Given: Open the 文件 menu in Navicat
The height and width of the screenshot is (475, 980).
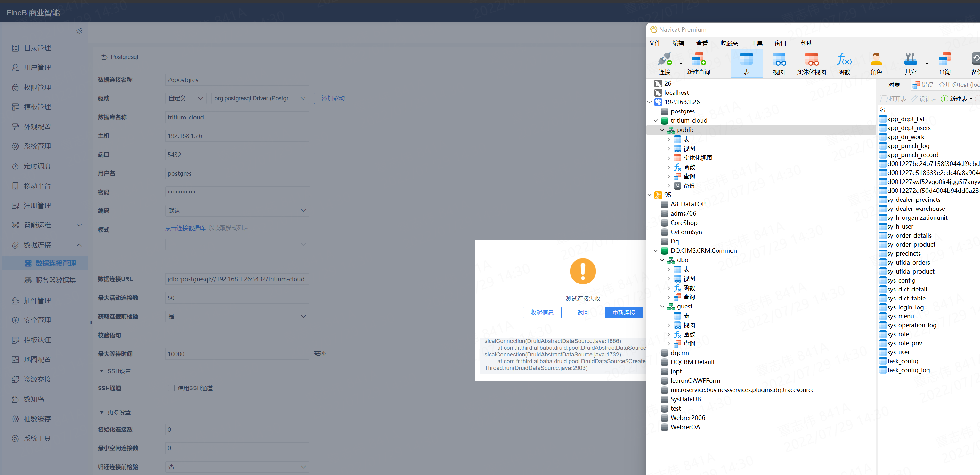Looking at the screenshot, I should [x=655, y=43].
